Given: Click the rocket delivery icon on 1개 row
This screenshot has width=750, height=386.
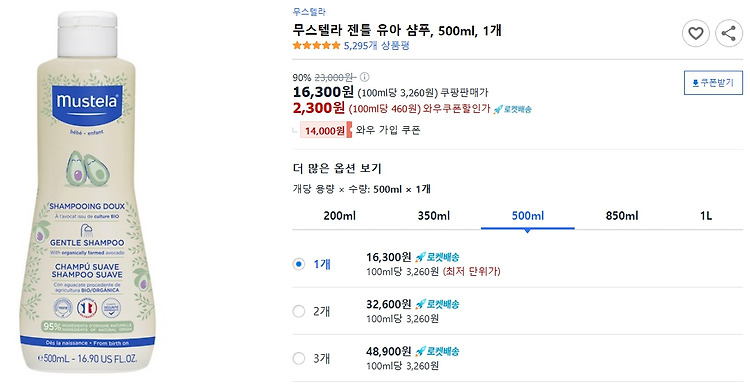Looking at the screenshot, I should coord(437,257).
